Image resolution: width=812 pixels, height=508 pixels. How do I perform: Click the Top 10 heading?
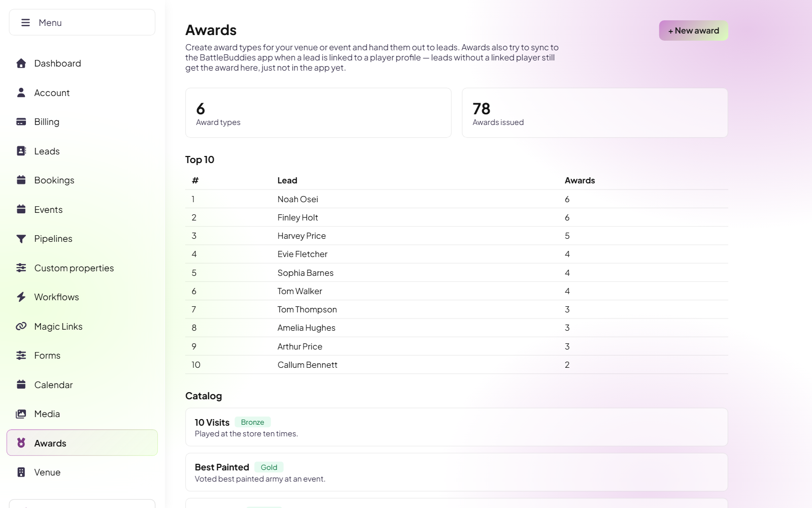[x=200, y=160]
